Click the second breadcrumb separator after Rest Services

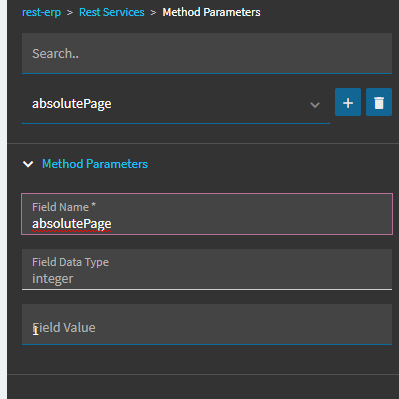tap(153, 13)
